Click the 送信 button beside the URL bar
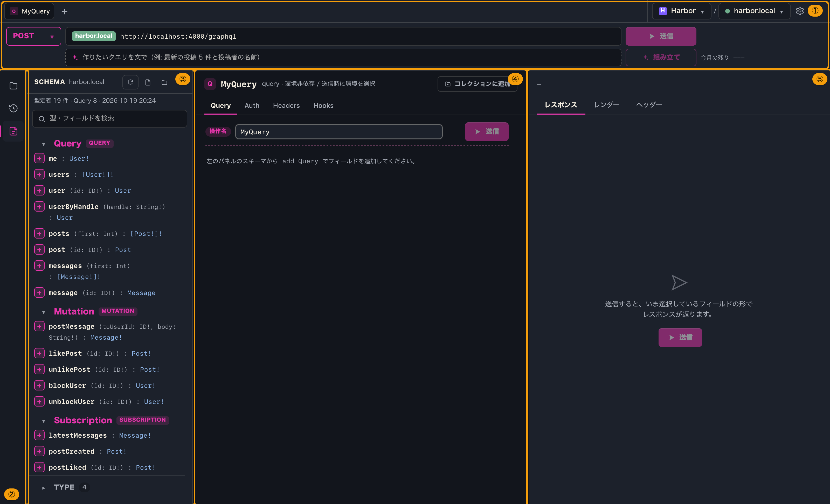Screen dimensions: 830x504 click(661, 36)
